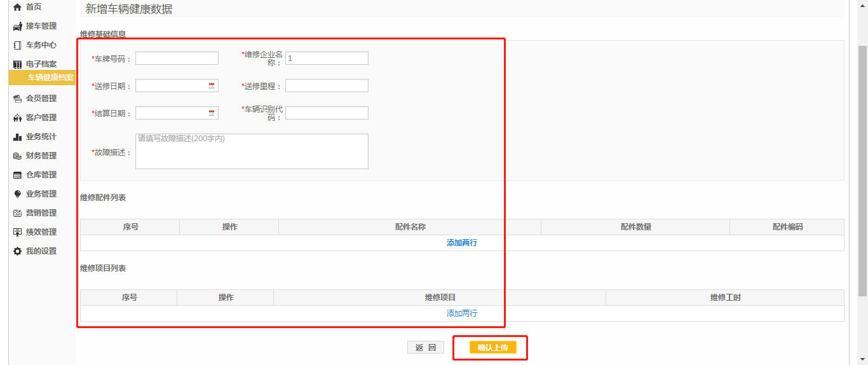Select 车辆健康档案 submenu item
Viewport: 868px width, 365px height.
50,78
